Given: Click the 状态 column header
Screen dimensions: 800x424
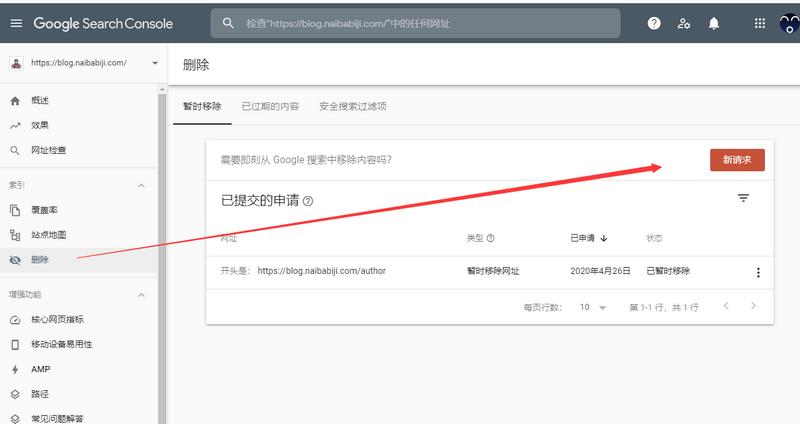Looking at the screenshot, I should 654,238.
